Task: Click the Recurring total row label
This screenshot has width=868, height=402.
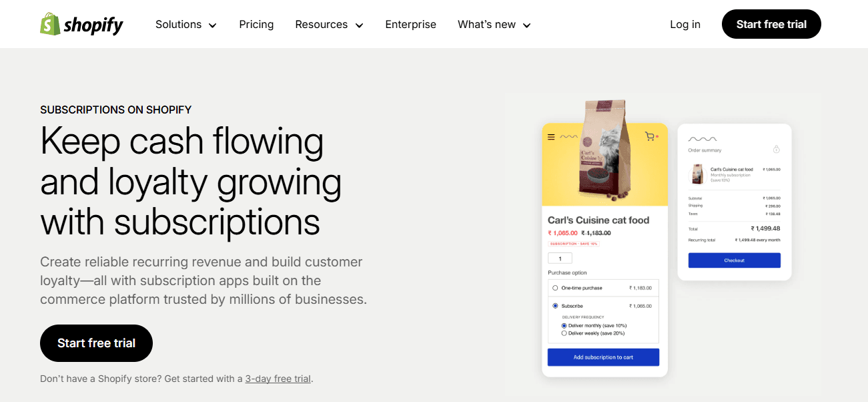Action: (x=702, y=240)
